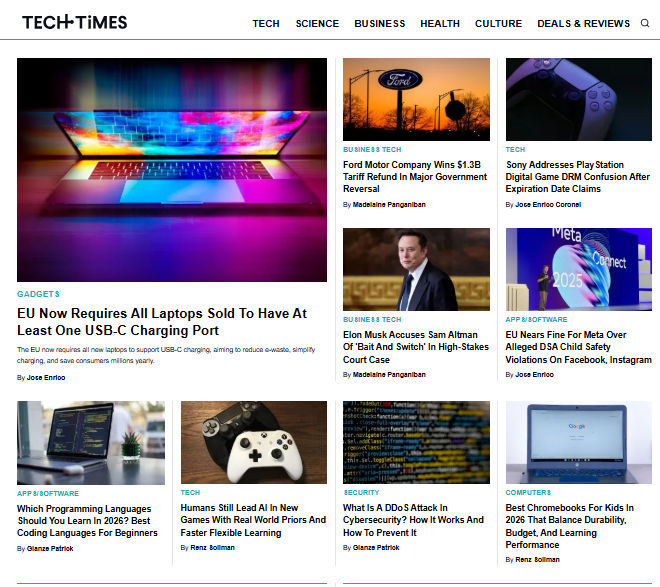The height and width of the screenshot is (587, 660).
Task: Click the USB-C article summary text
Action: tap(166, 355)
